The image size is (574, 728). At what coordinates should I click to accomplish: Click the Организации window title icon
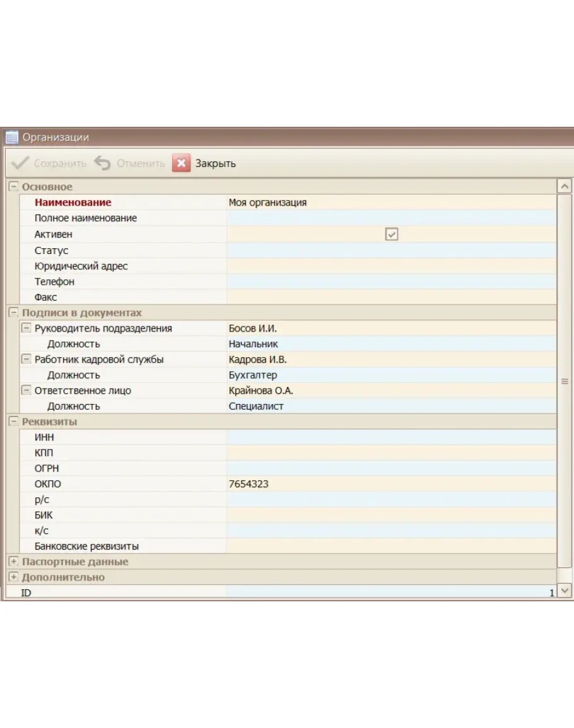[11, 137]
